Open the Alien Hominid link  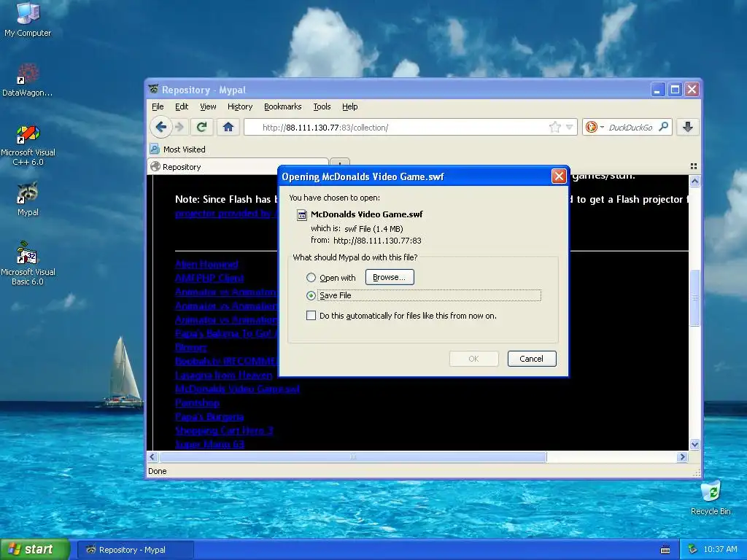click(206, 264)
